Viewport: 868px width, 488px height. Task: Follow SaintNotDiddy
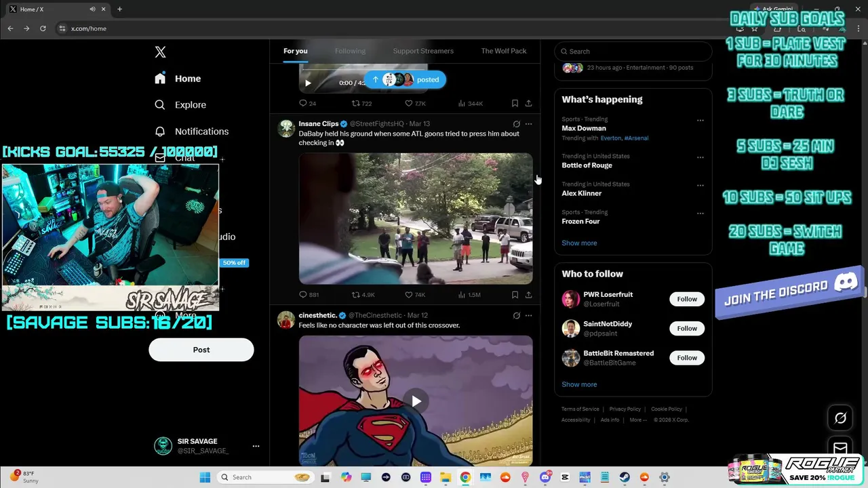pos(687,328)
